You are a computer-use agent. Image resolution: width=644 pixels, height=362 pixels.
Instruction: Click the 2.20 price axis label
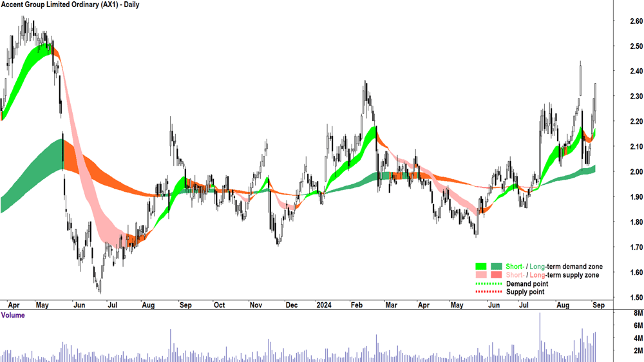click(636, 121)
